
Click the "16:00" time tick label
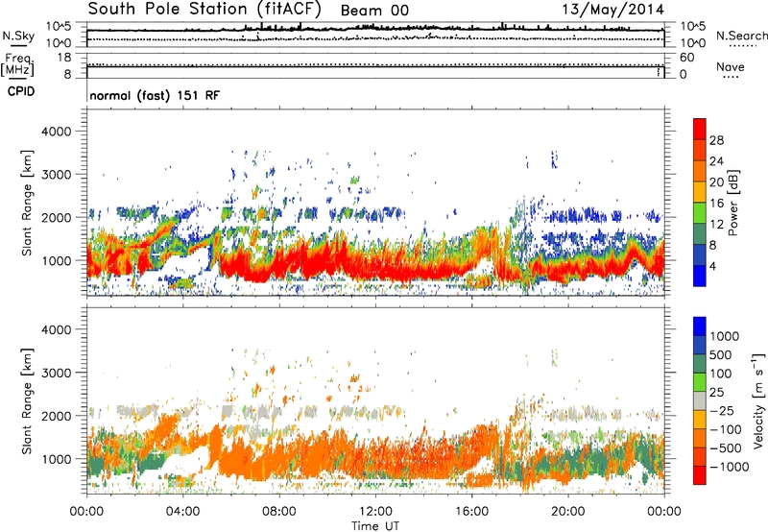coord(471,512)
